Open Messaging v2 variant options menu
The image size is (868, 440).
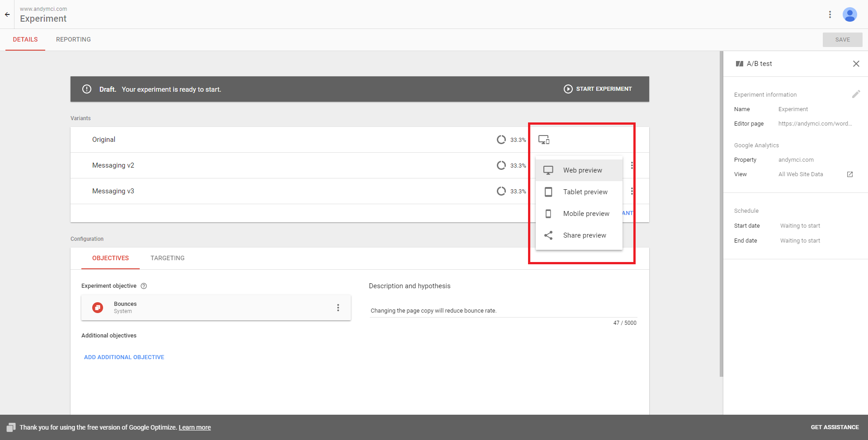tap(632, 165)
